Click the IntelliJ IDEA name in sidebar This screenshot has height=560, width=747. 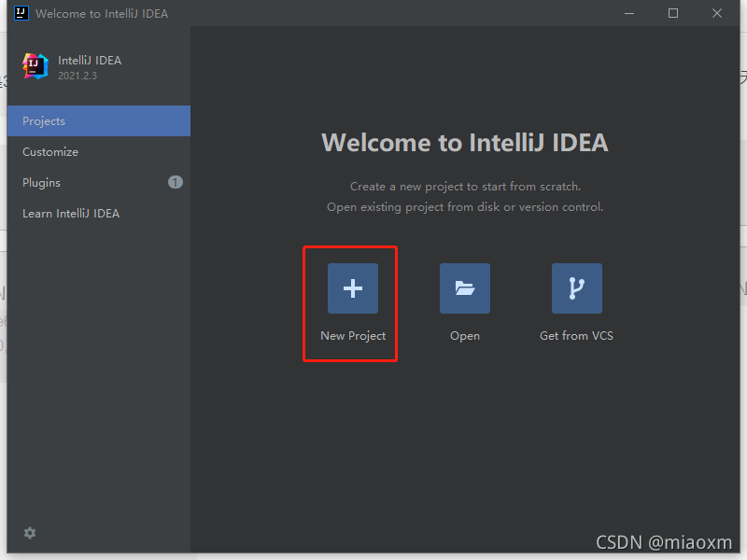pos(90,61)
